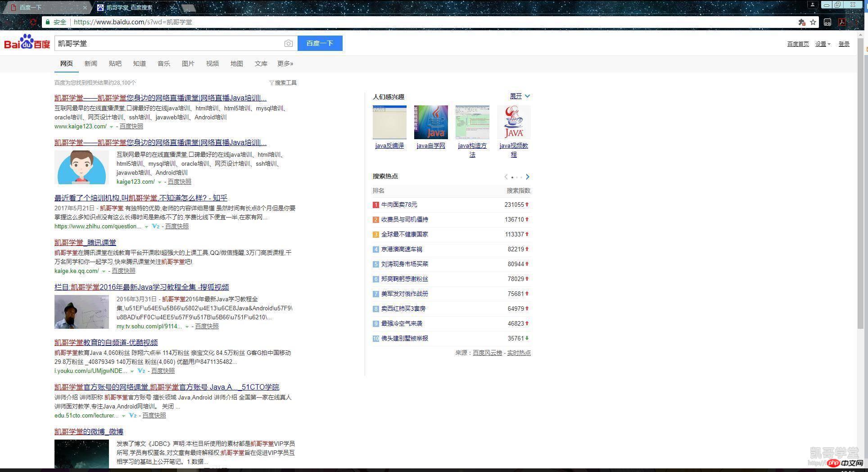Click java反编译 thumbnail image
Screen dimensions: 868x472
click(x=389, y=122)
